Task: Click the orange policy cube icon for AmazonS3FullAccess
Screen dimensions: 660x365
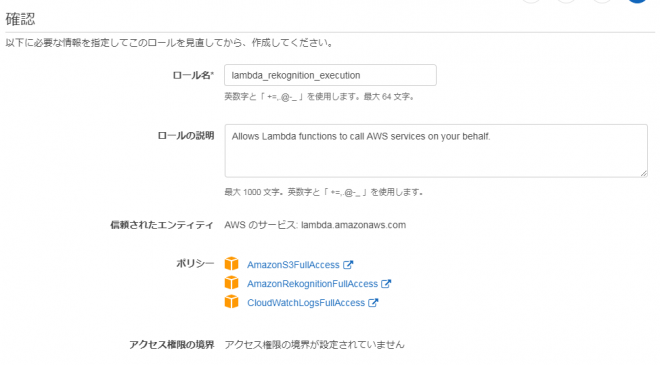Action: (x=232, y=264)
